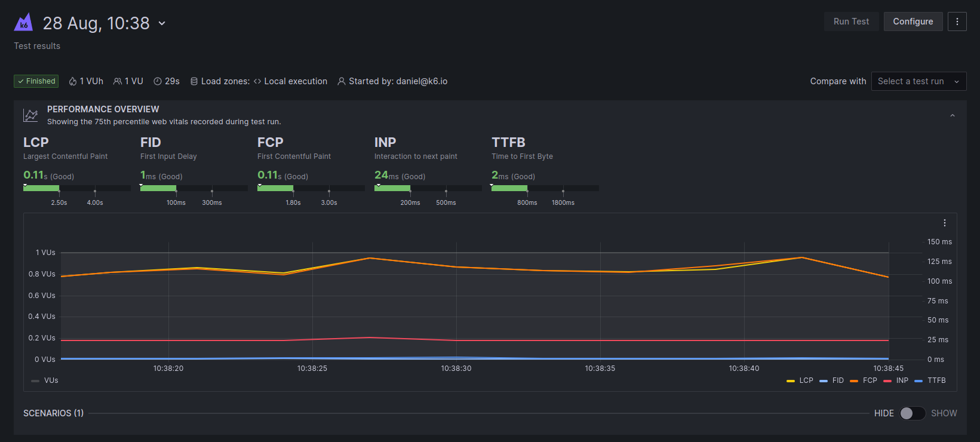Open the Select a test run dropdown
Screen dimensions: 980x442
tap(918, 81)
